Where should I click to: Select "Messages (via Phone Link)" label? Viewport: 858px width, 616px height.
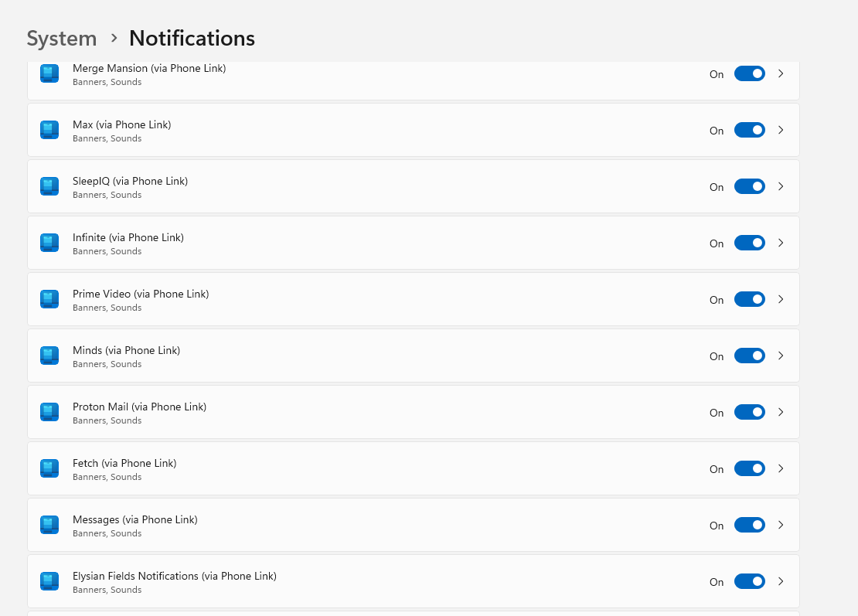coord(135,519)
